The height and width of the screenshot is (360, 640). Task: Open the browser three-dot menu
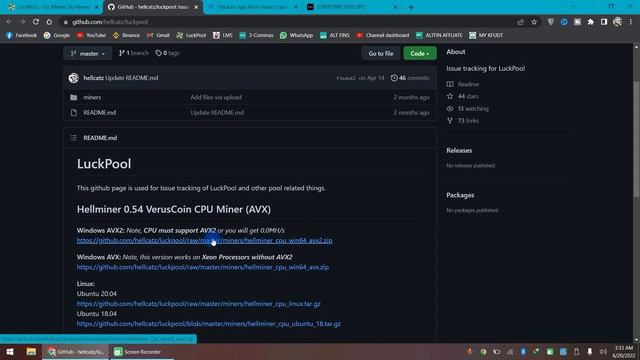coord(631,22)
